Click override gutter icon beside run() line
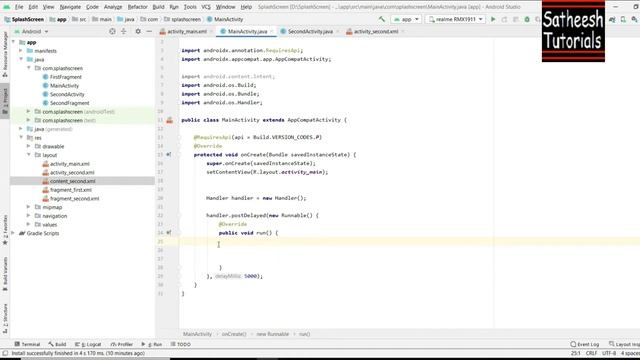This screenshot has width=640, height=360. [x=169, y=233]
